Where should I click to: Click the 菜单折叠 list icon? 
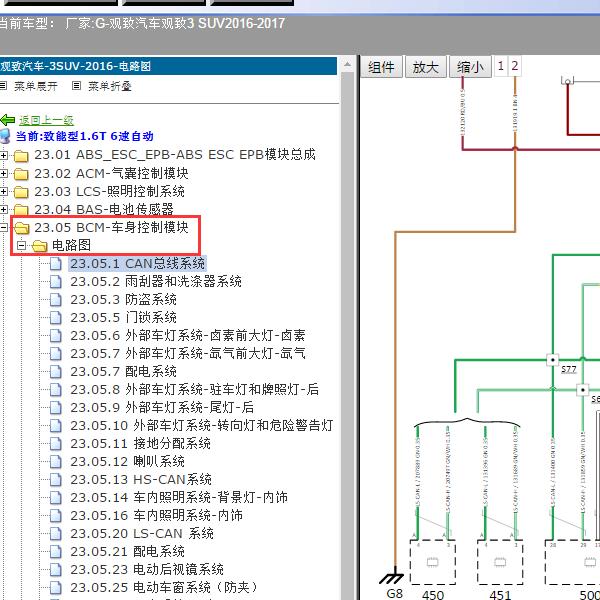pos(76,86)
